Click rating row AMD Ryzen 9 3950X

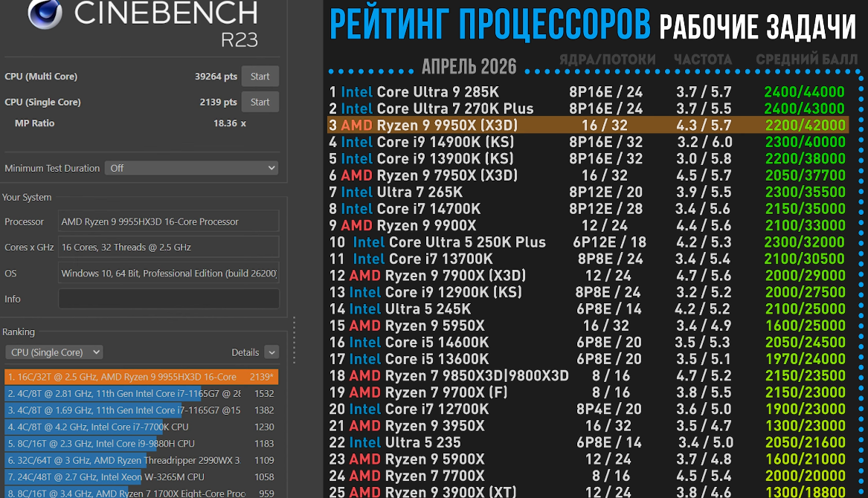(588, 425)
